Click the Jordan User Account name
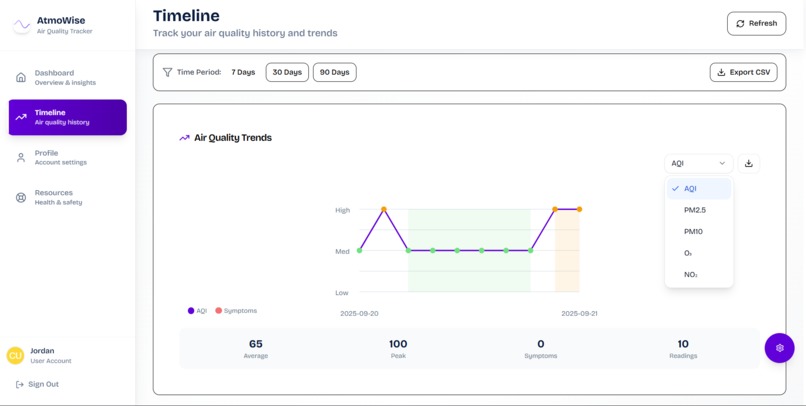The height and width of the screenshot is (406, 806). 50,356
